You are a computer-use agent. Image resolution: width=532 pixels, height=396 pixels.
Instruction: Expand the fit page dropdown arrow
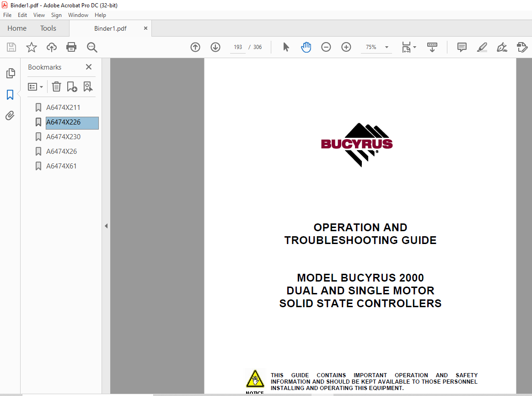click(414, 47)
